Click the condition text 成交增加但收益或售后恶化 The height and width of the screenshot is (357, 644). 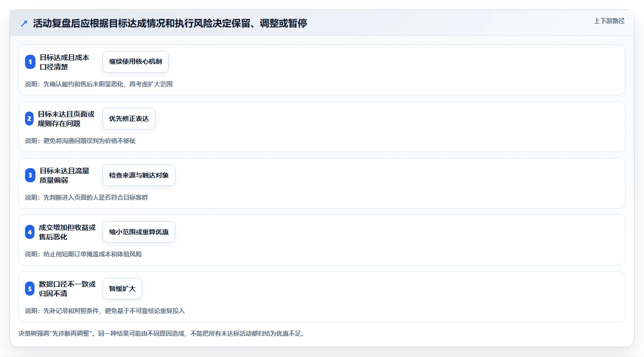[67, 232]
